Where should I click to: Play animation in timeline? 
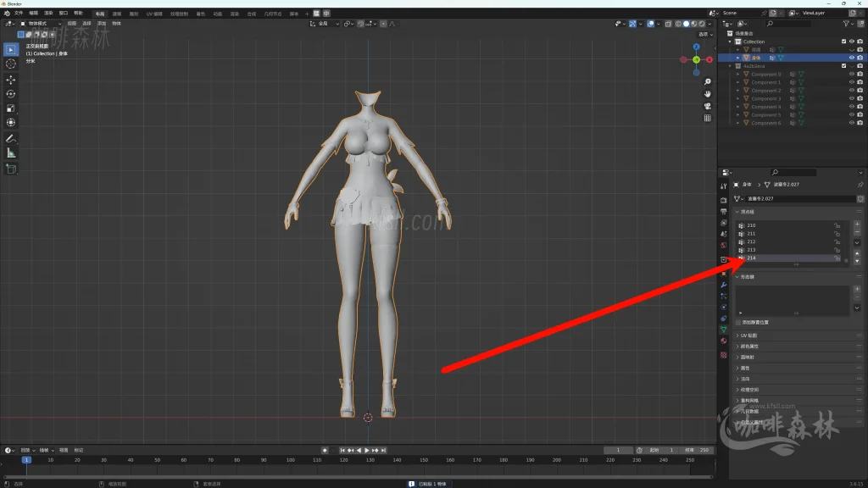[x=366, y=451]
